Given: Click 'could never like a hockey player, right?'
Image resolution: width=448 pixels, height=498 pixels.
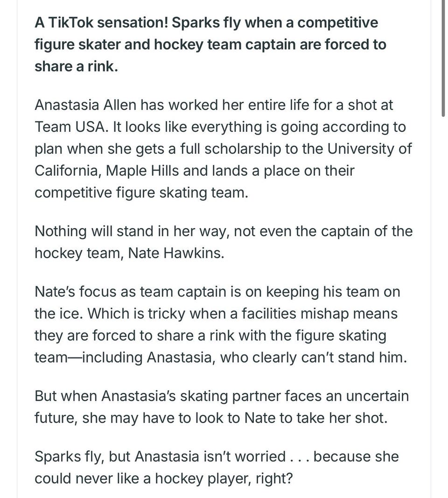Looking at the screenshot, I should tap(163, 479).
